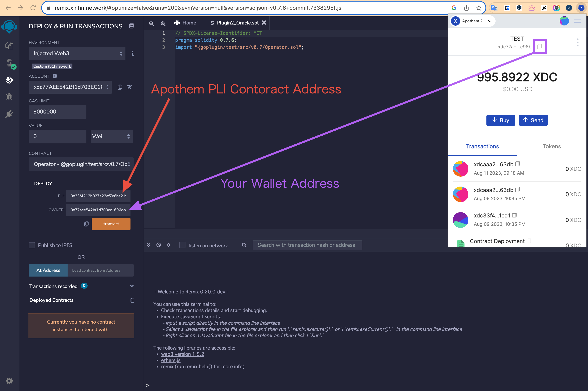Image resolution: width=588 pixels, height=391 pixels.
Task: Click the clear console icon in terminal bar
Action: point(159,245)
